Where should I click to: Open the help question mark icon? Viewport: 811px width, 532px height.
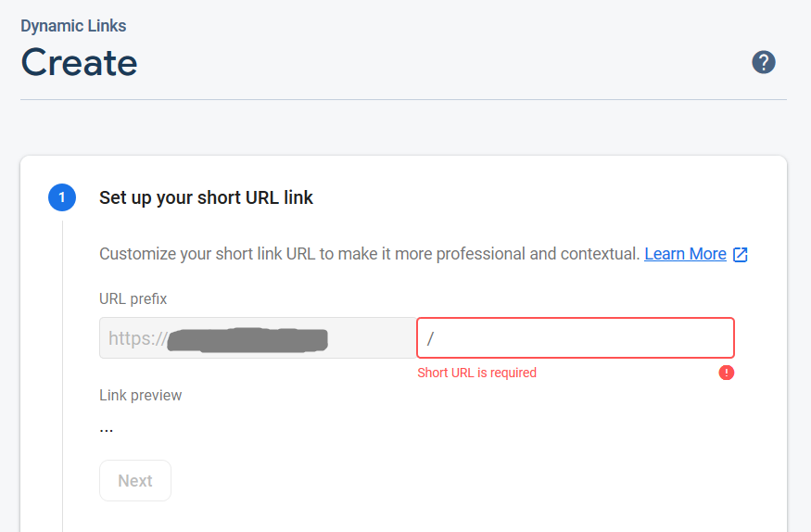763,63
